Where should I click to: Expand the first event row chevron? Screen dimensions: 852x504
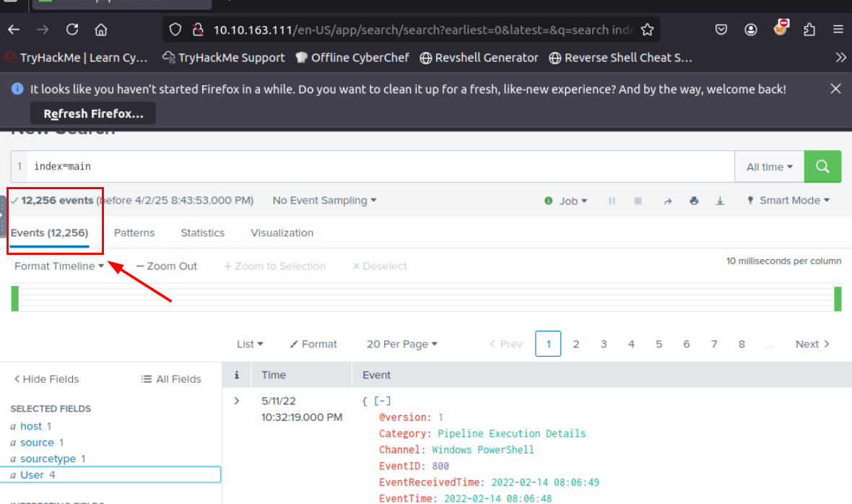[x=236, y=401]
